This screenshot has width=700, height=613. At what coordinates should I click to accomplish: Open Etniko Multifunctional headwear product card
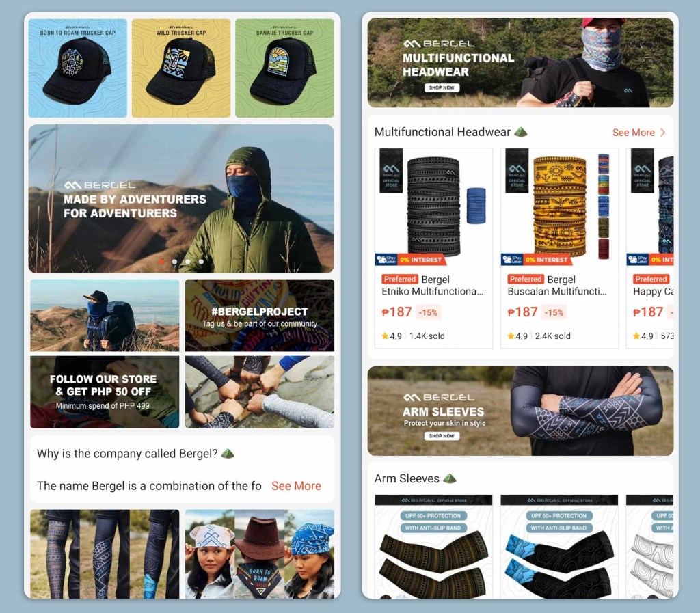pyautogui.click(x=433, y=248)
